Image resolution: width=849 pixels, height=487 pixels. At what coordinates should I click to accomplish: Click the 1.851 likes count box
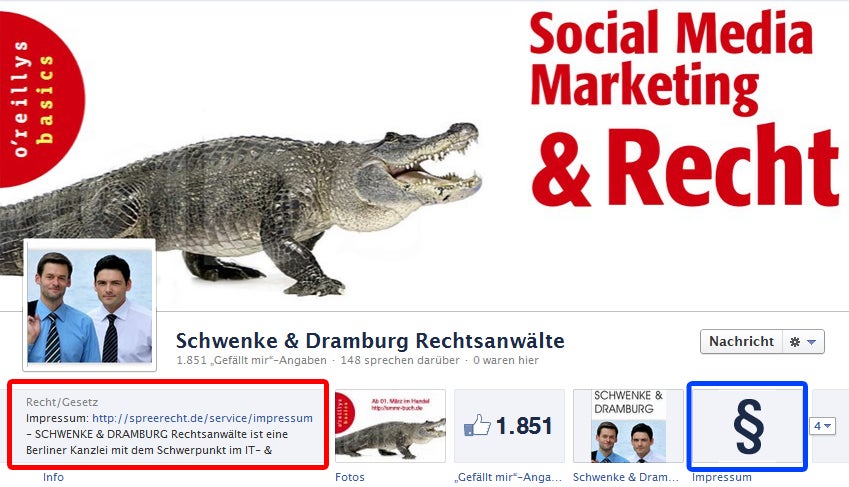click(509, 426)
